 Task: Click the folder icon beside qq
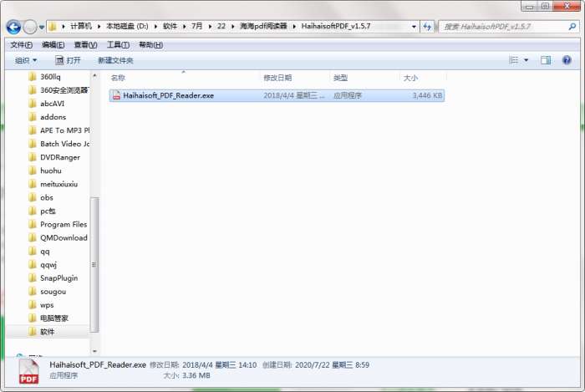pos(33,252)
